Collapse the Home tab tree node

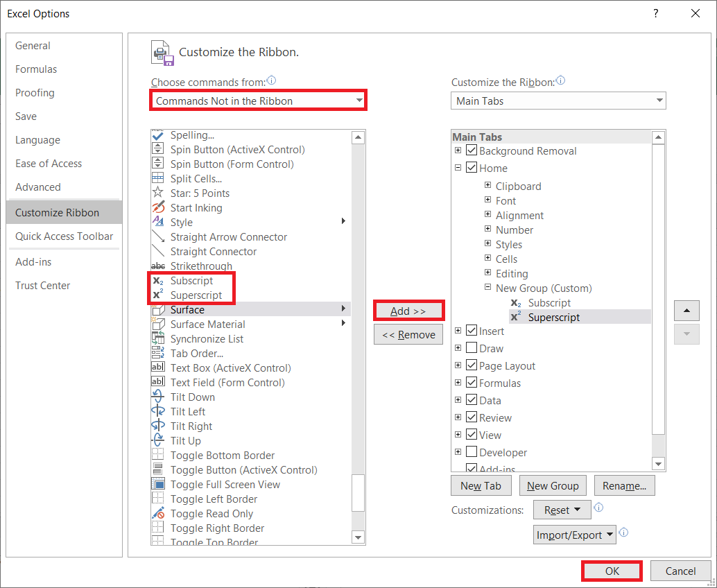tap(458, 167)
